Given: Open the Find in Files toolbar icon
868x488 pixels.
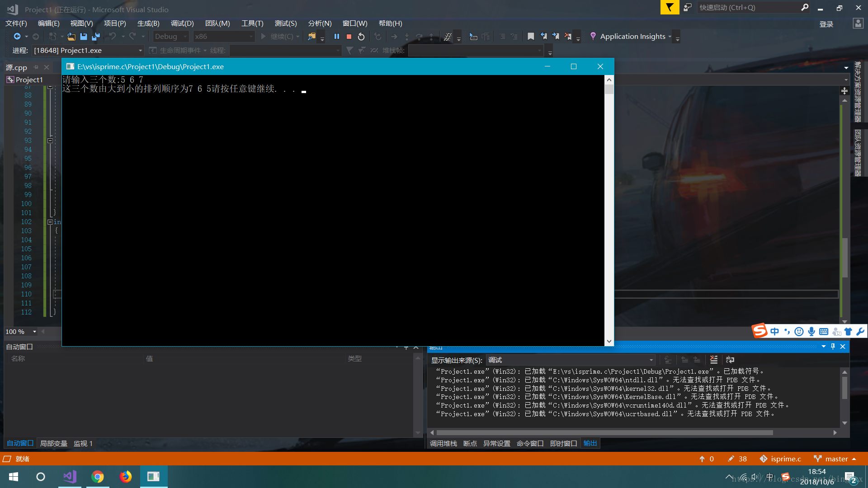Looking at the screenshot, I should [311, 37].
